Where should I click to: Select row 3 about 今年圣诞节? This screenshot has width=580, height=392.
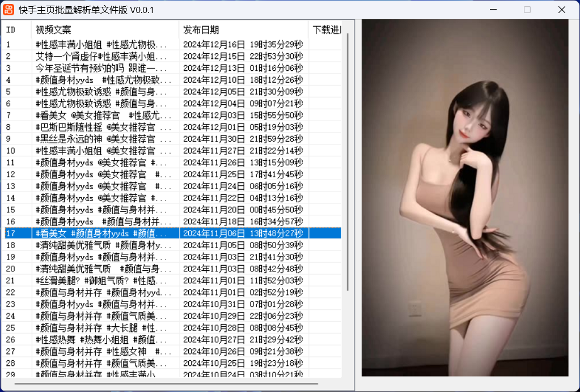coord(102,68)
